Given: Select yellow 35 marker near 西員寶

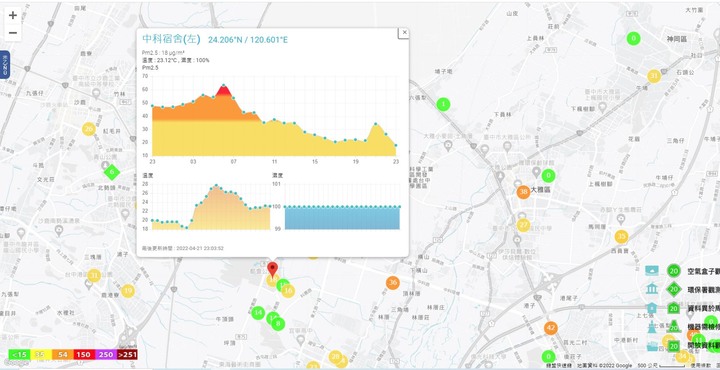Looking at the screenshot, I should [621, 237].
